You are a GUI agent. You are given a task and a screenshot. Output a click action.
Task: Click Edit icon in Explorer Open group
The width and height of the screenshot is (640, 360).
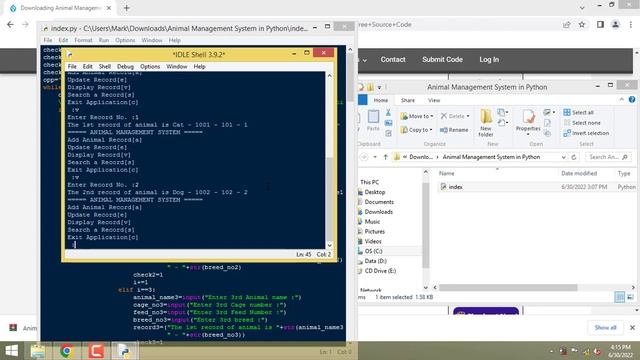[x=547, y=123]
